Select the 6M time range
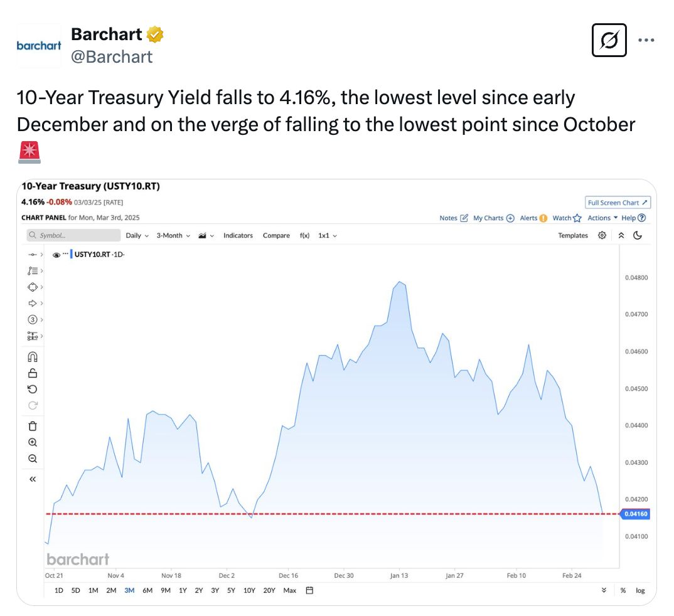The width and height of the screenshot is (674, 616). (147, 591)
